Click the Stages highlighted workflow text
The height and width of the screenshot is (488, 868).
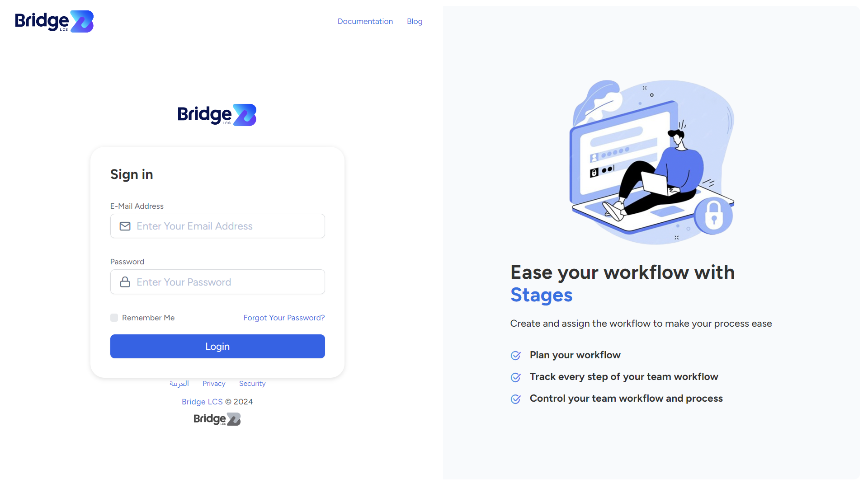tap(541, 294)
